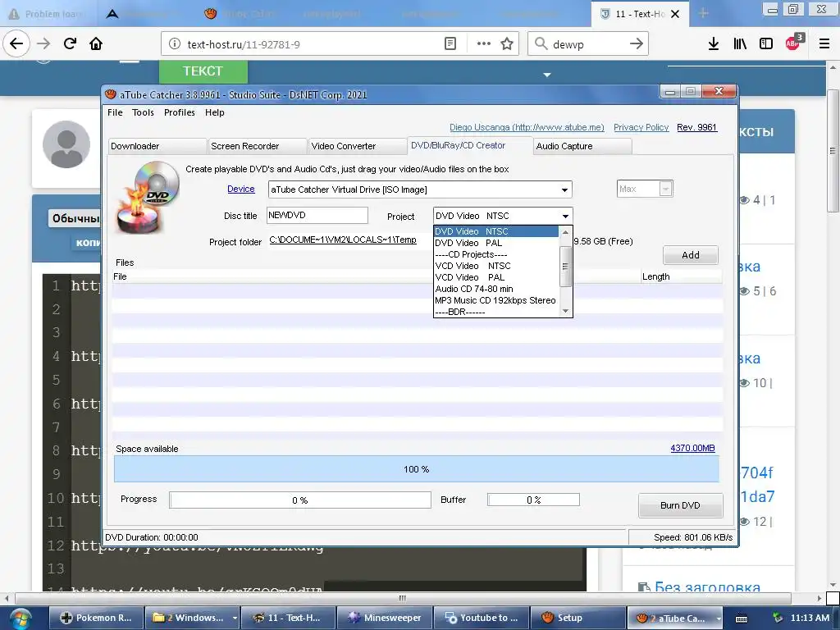The height and width of the screenshot is (630, 840).
Task: Choose VCD Video PAL option
Action: (495, 277)
